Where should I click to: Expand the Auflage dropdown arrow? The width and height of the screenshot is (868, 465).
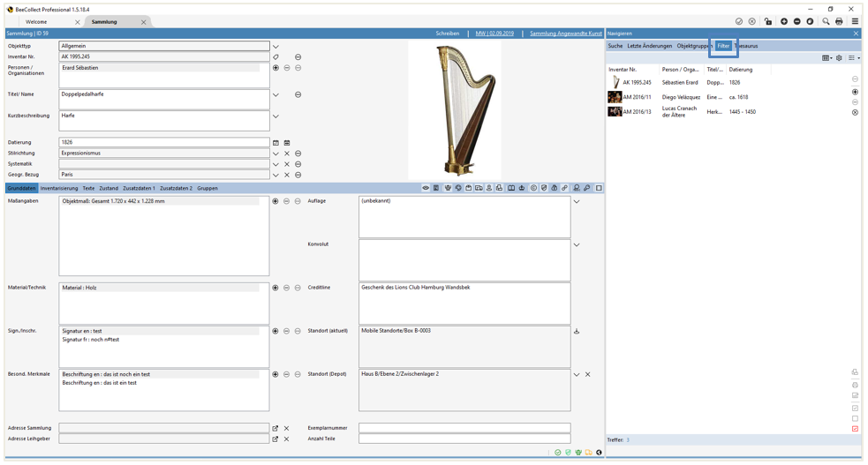point(577,201)
